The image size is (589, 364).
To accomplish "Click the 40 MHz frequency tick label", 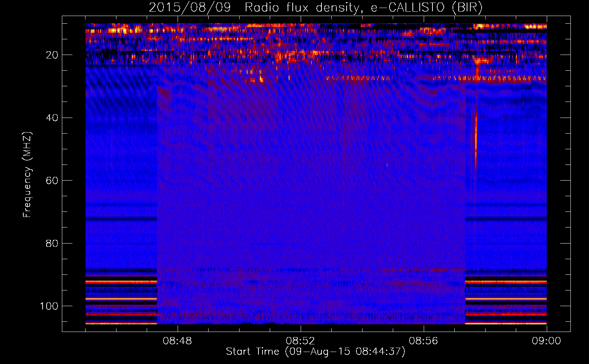I will coord(52,118).
